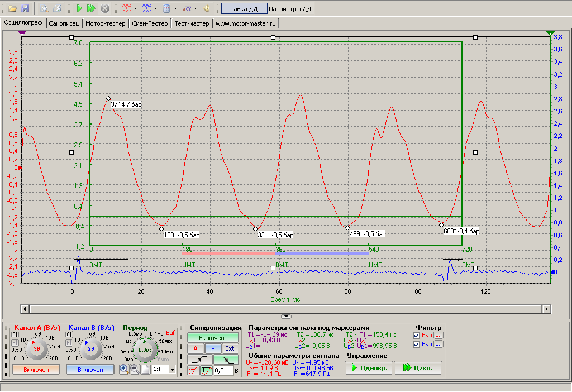
Task: Click the Рамка ДД button
Action: pos(244,9)
